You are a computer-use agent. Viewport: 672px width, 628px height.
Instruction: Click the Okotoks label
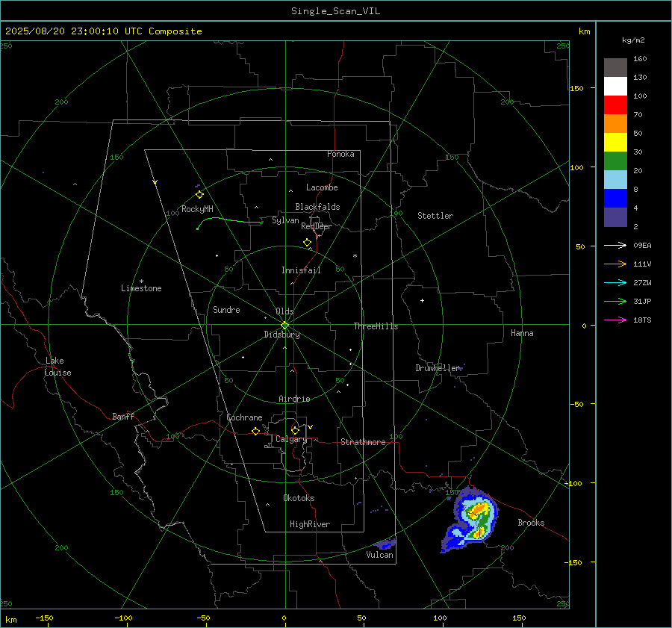(299, 498)
